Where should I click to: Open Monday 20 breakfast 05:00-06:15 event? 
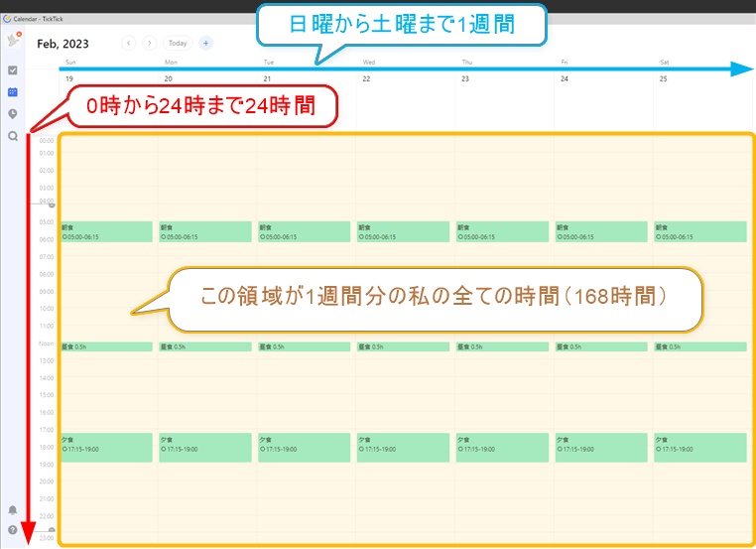205,232
